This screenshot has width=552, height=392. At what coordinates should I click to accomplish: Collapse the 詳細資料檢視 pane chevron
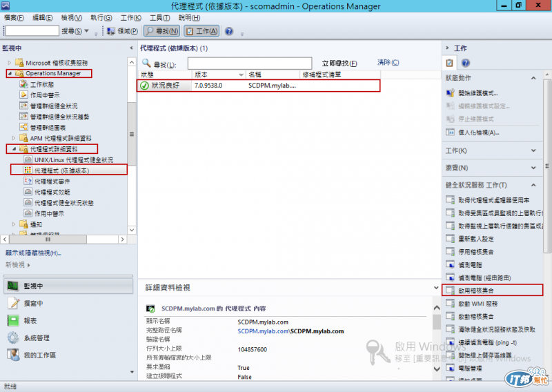click(x=437, y=288)
